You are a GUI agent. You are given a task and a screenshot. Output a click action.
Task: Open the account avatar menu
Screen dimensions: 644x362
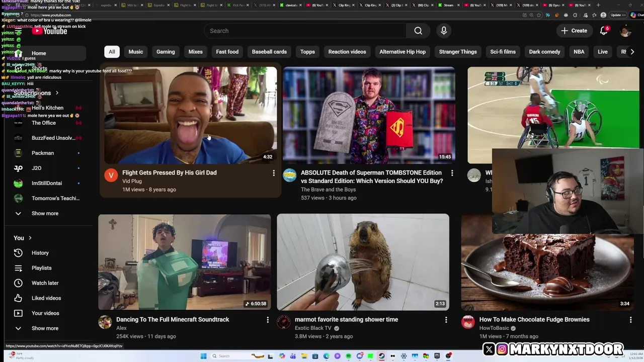pyautogui.click(x=625, y=31)
